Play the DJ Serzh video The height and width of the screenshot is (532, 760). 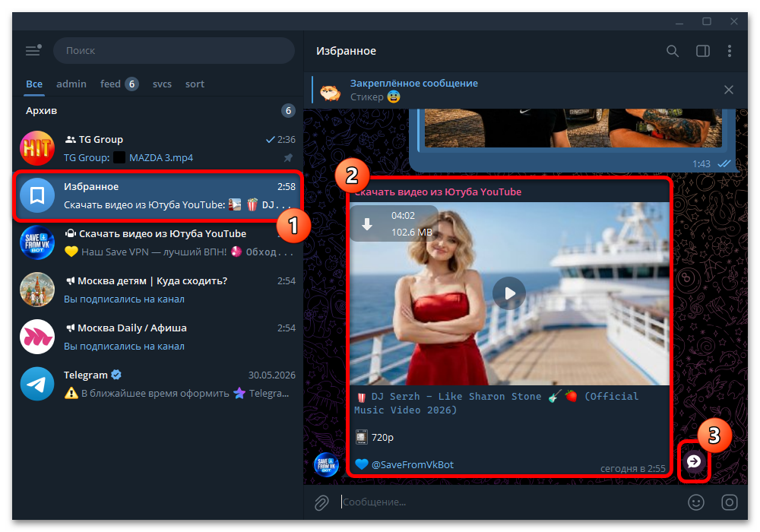coord(509,293)
